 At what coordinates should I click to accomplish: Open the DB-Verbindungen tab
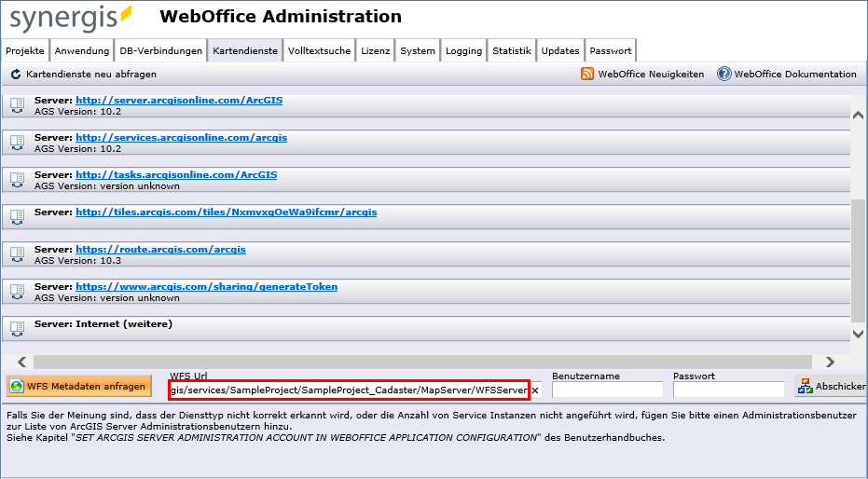(160, 50)
